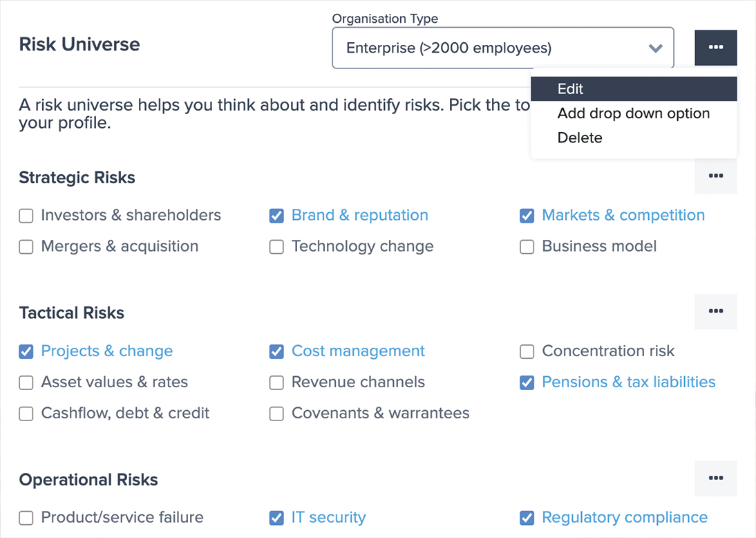Check the Concentration risk checkbox
The width and height of the screenshot is (756, 538).
click(527, 352)
